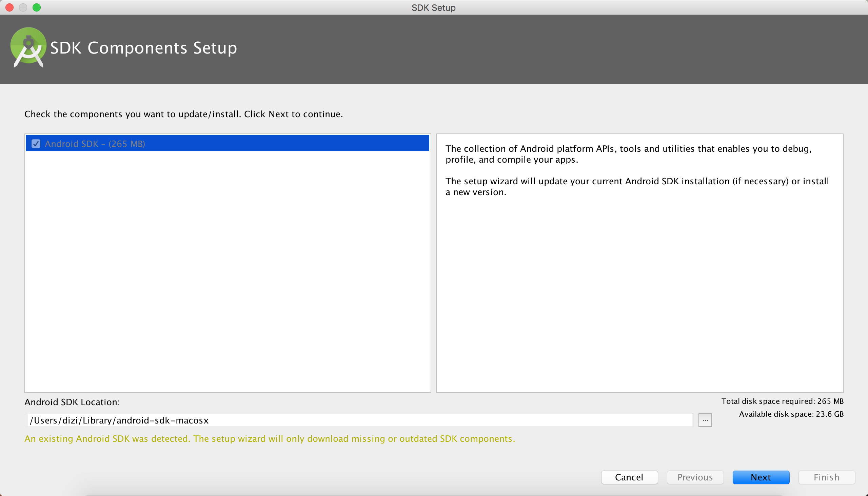
Task: Click the Cancel button
Action: [629, 477]
